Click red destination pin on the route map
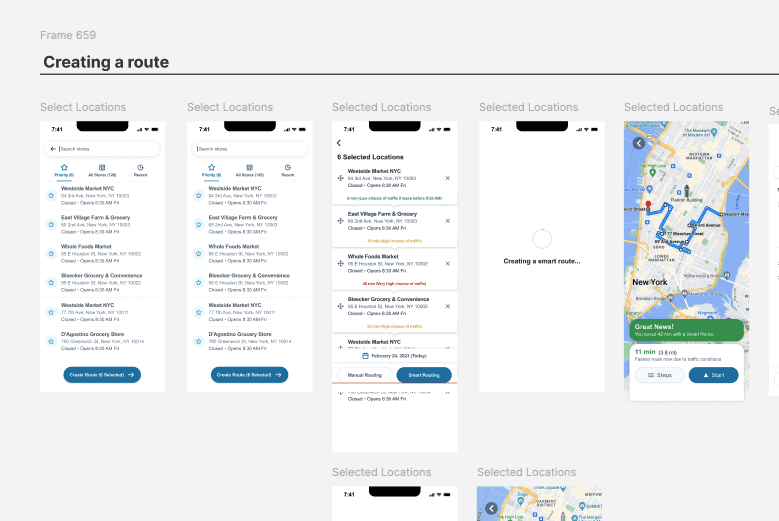This screenshot has width=779, height=521. 648,204
